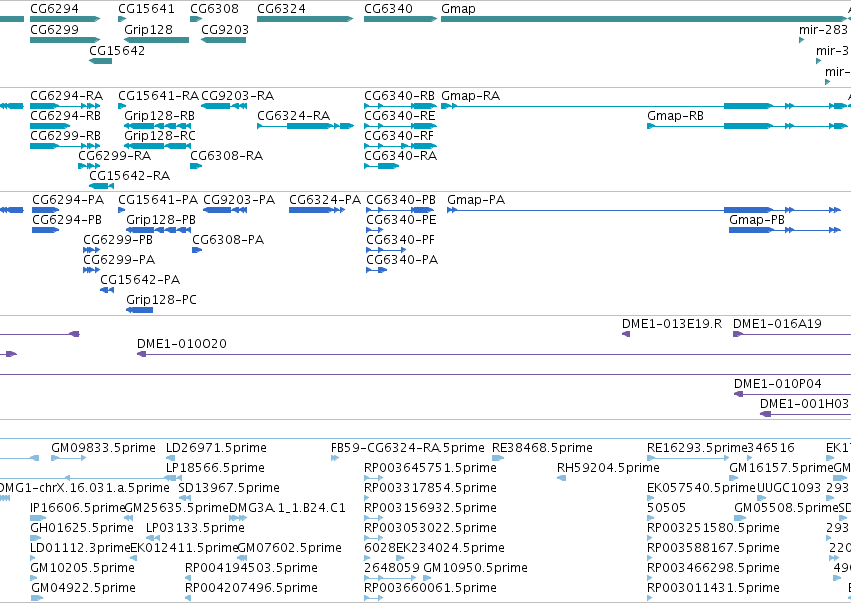Select the CG6294-PA protein
851x603 pixels.
[46, 210]
